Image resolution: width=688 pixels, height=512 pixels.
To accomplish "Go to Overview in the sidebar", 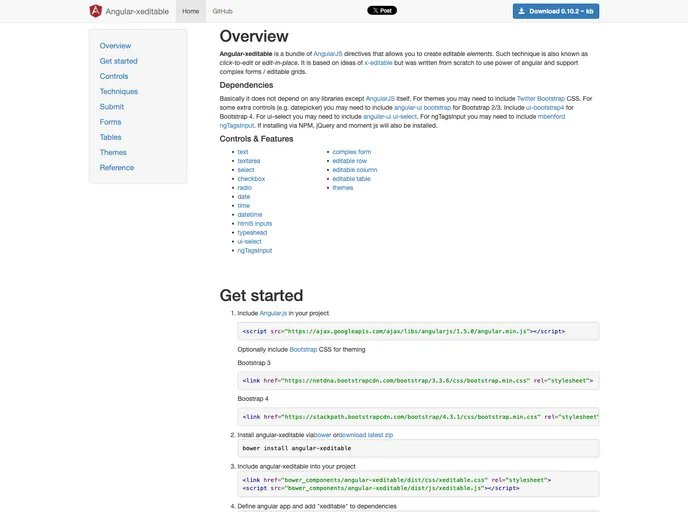I will coord(115,46).
